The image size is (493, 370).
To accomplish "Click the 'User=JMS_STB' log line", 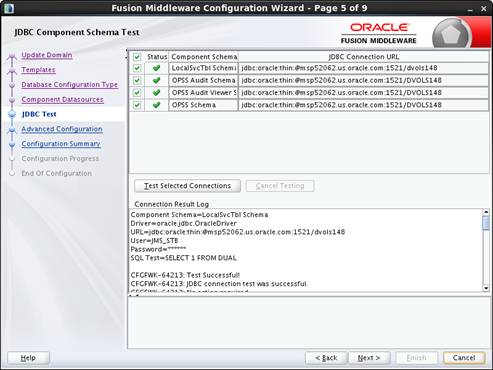I will pos(154,241).
